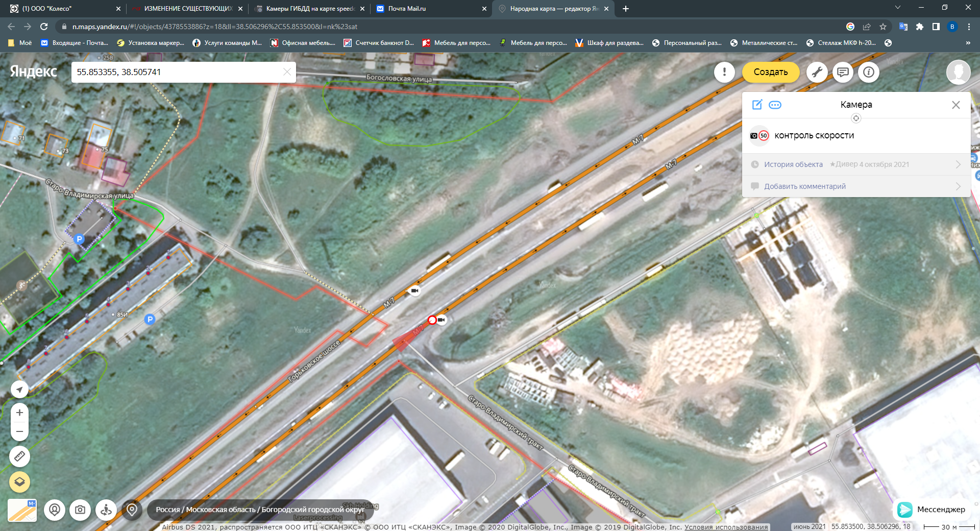980x531 pixels.
Task: Show hidden bookmarks via the double-chevron
Action: [x=968, y=43]
